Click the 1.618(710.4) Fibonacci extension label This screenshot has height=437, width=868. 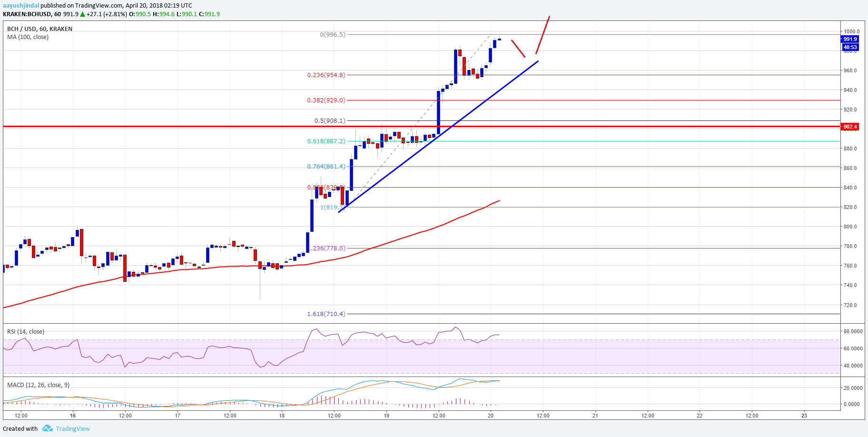[326, 314]
